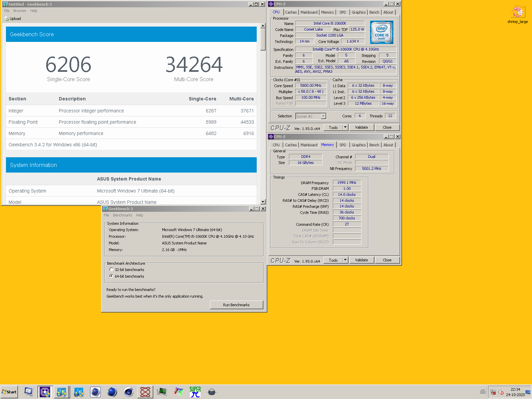Launch Super Pi from the taskbar

click(195, 392)
